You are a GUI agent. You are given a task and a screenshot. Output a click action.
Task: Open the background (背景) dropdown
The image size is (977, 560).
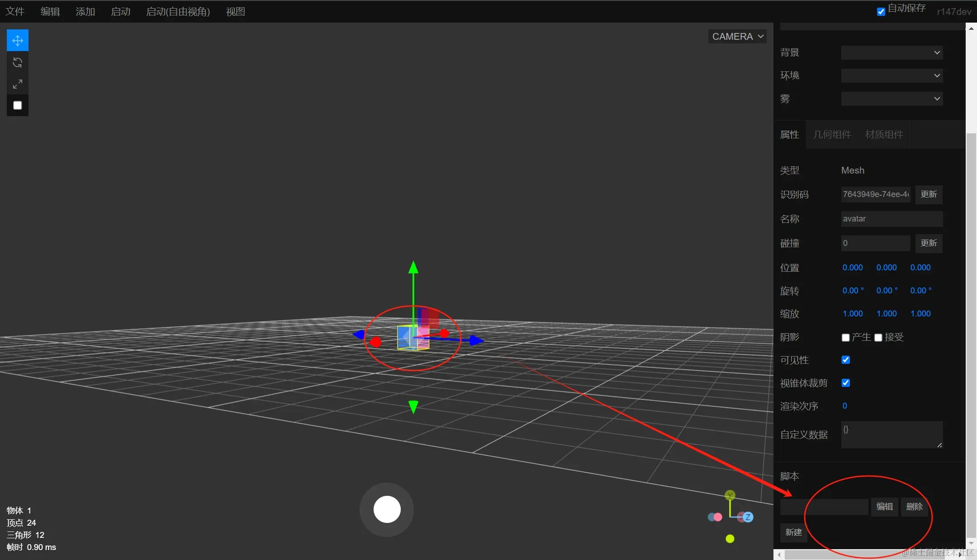(892, 52)
